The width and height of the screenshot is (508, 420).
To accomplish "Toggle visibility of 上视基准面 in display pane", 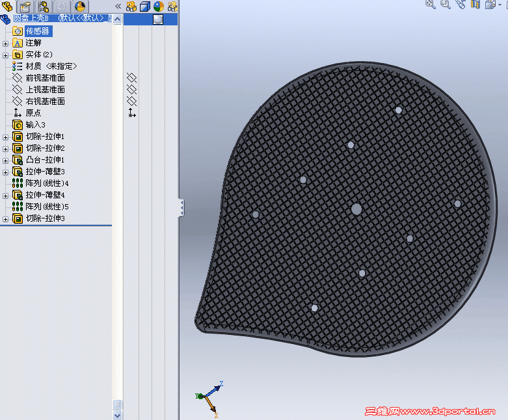I will (131, 89).
